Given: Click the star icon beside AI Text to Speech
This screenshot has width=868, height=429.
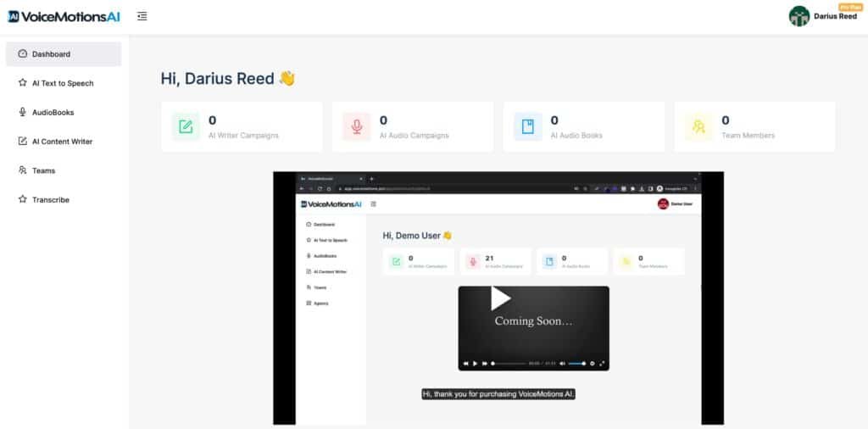Looking at the screenshot, I should 22,82.
